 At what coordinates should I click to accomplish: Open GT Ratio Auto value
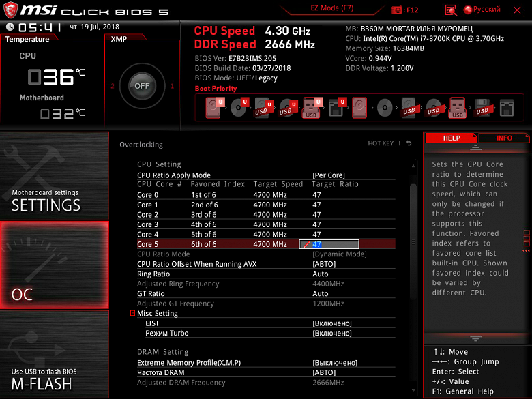(321, 294)
